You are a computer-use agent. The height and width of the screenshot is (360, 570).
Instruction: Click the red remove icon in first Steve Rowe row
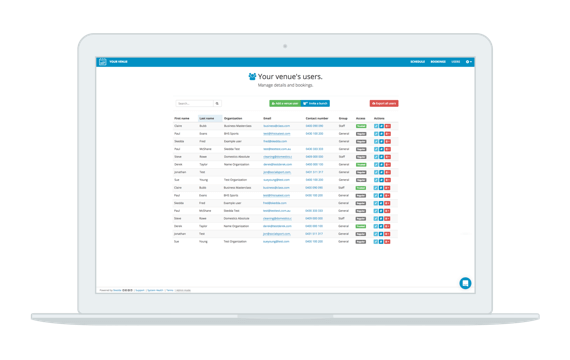388,157
